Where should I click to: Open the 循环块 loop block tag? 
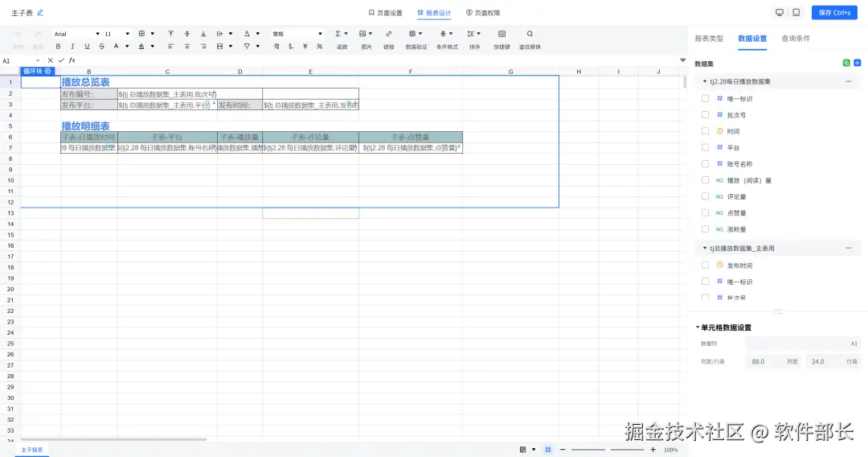(x=38, y=71)
